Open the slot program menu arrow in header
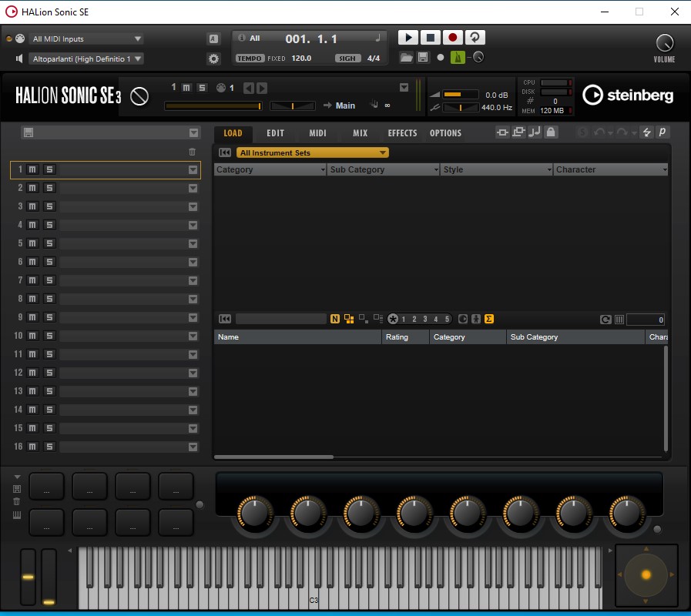This screenshot has height=616, width=691. [x=404, y=87]
